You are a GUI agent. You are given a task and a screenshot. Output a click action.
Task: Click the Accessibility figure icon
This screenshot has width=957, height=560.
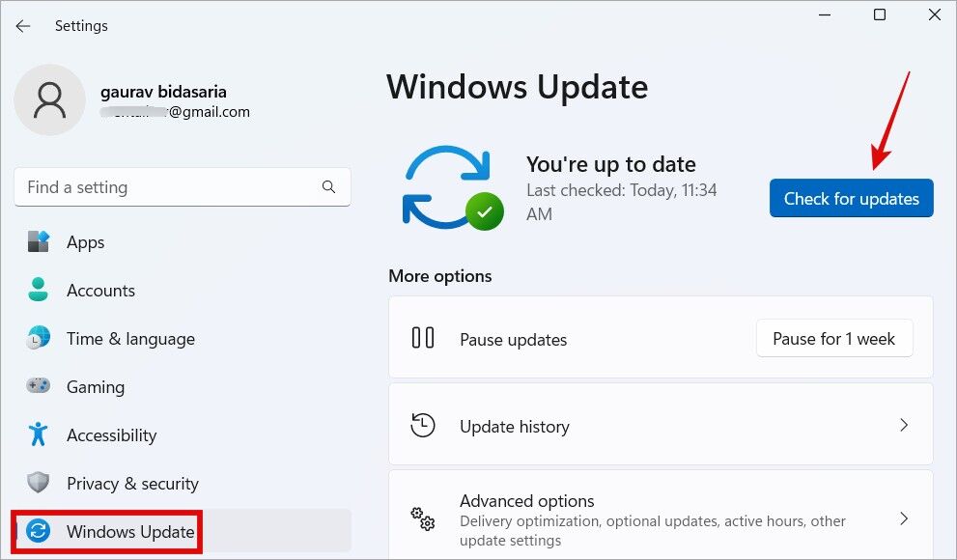38,434
